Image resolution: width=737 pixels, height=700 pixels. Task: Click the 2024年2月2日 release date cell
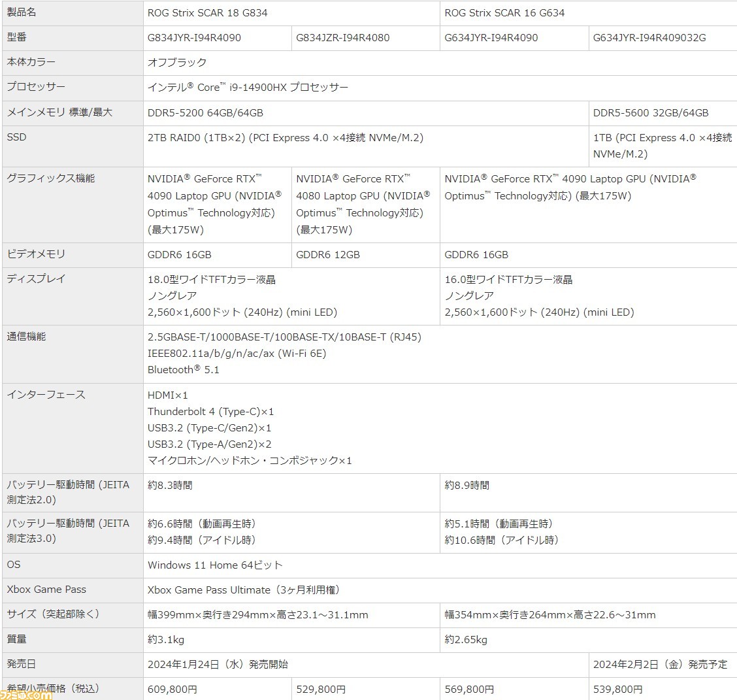(x=663, y=665)
